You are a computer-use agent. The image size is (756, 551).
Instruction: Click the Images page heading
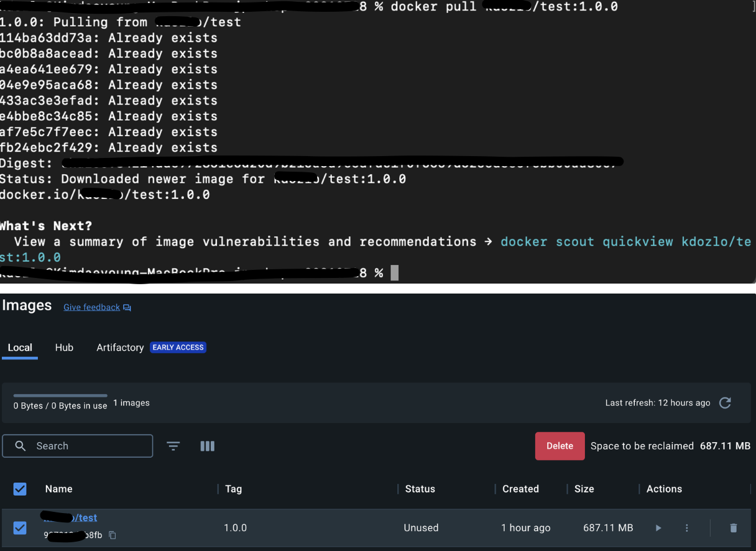27,305
